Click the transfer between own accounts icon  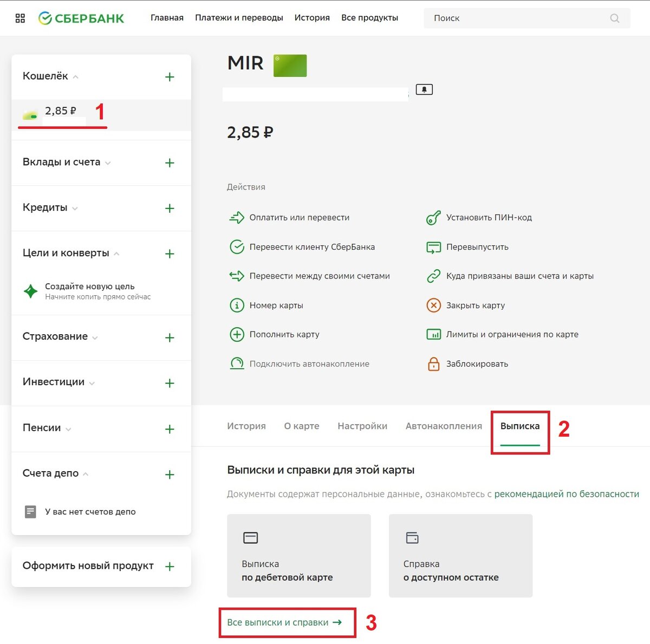pos(237,276)
